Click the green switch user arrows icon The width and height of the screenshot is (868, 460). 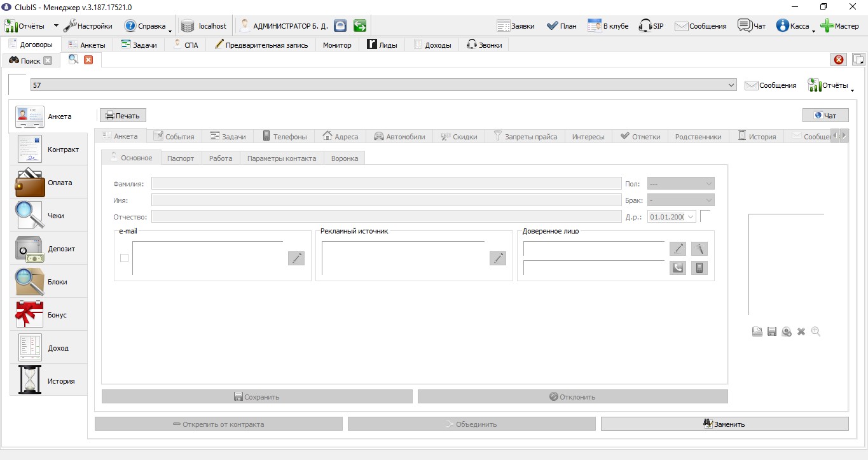click(x=360, y=26)
